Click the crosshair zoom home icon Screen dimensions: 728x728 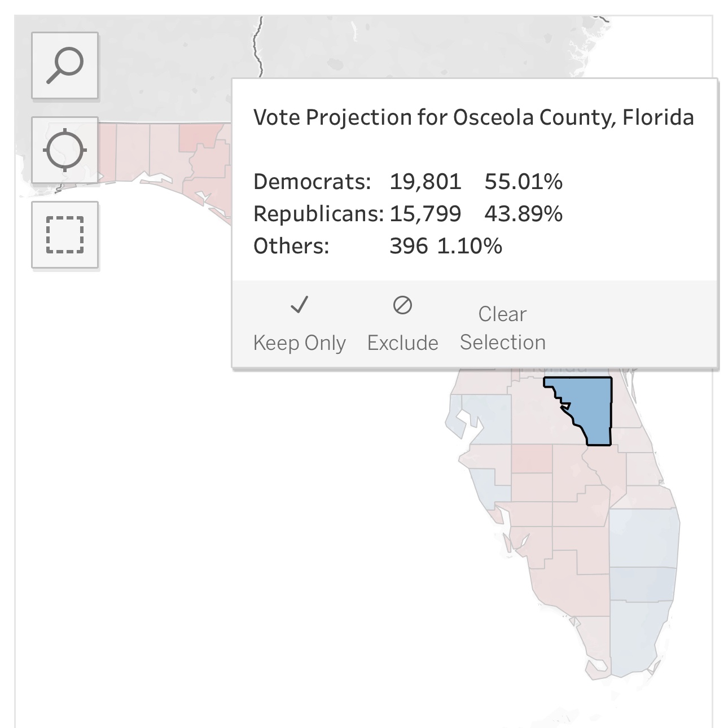(x=65, y=150)
